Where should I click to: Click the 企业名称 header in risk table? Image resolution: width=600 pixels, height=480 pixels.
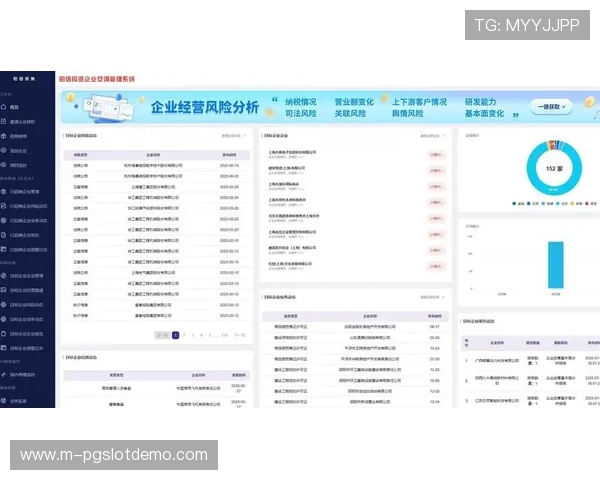(x=153, y=155)
